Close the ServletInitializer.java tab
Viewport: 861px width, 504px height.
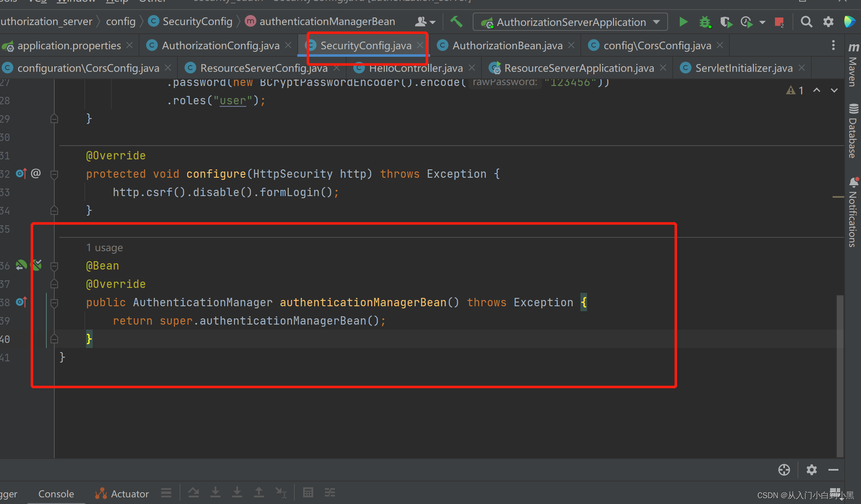801,68
